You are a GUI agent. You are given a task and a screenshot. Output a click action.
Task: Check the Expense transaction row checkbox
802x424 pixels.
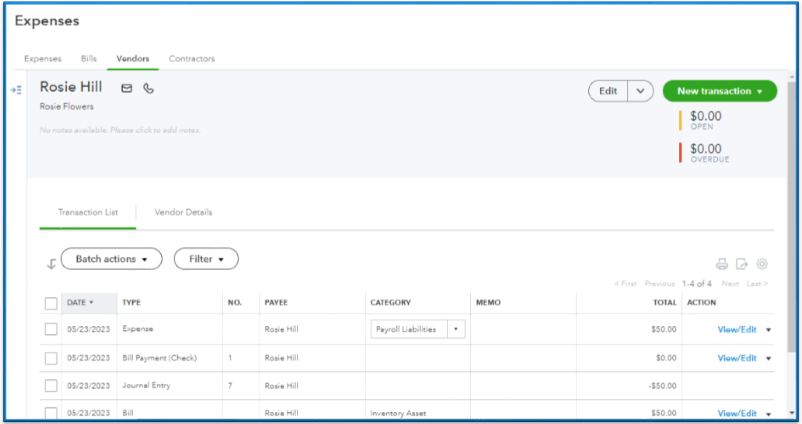51,329
